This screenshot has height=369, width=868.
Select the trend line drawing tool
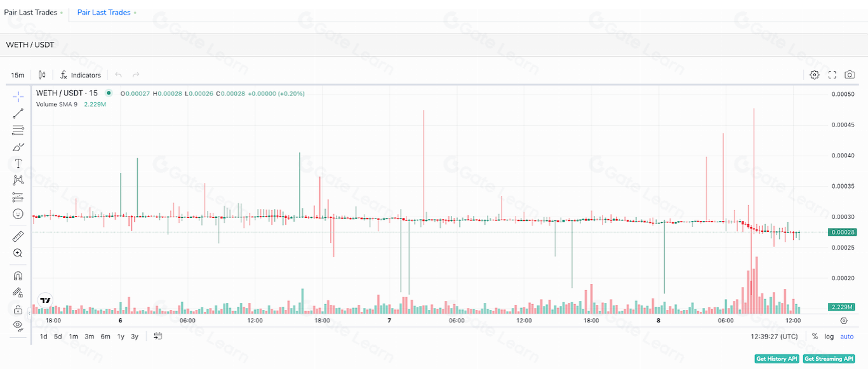click(x=18, y=114)
